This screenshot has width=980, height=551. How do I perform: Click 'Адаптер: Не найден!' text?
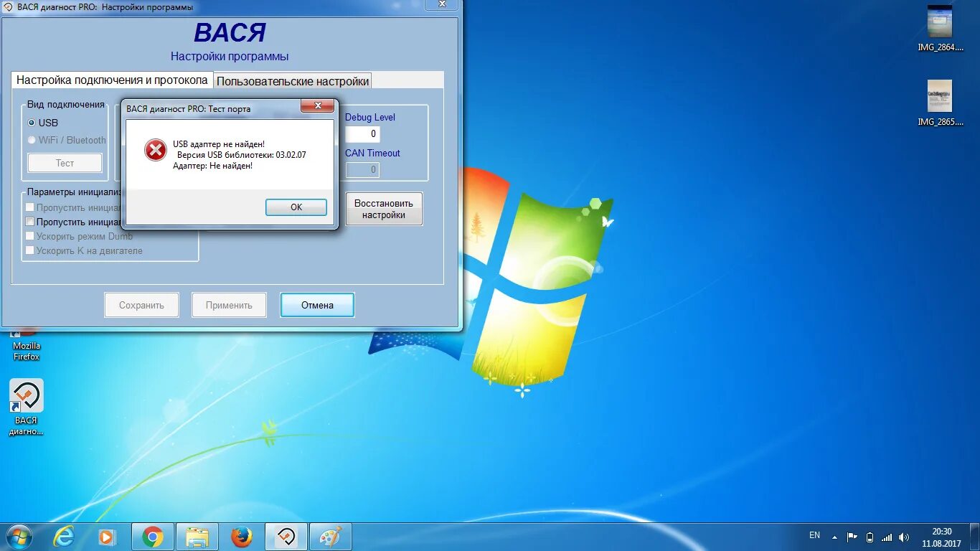[213, 166]
